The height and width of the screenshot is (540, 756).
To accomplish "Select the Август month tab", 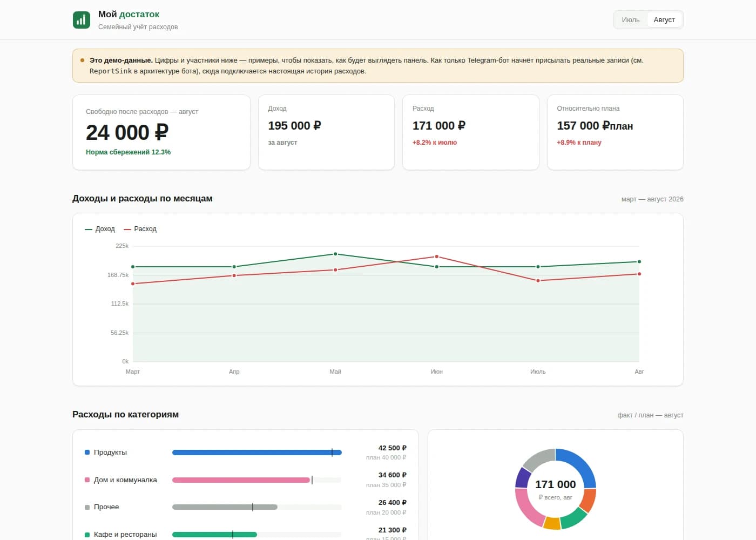I will tap(664, 20).
